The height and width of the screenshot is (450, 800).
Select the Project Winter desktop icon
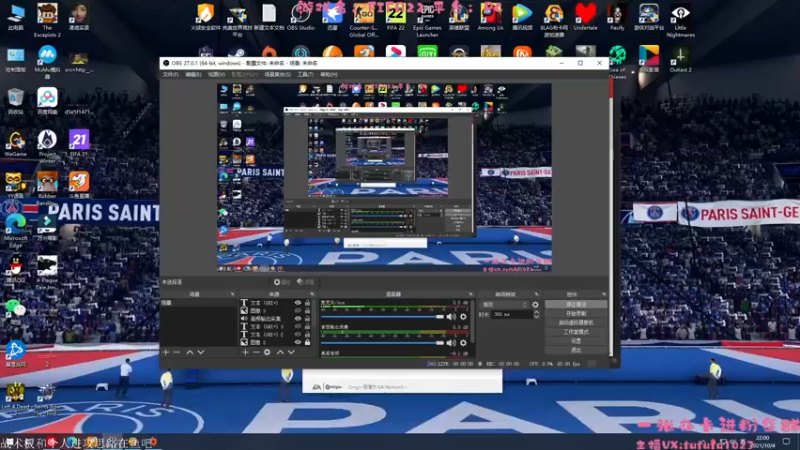[x=47, y=146]
